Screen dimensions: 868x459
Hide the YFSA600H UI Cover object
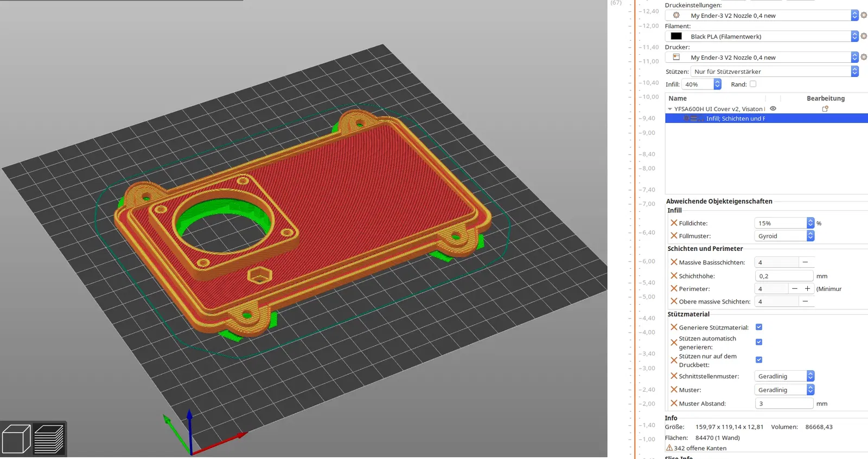(x=773, y=109)
